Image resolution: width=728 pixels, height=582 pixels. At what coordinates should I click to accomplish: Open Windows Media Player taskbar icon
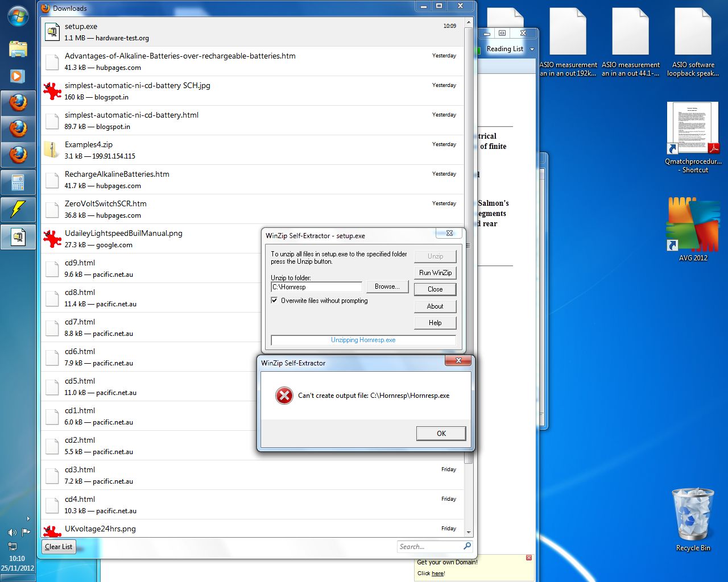coord(18,76)
